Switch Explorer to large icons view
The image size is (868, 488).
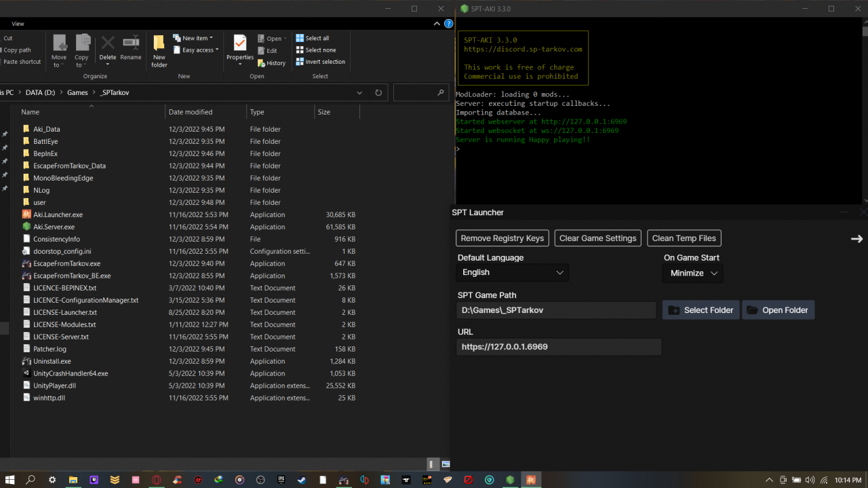click(x=446, y=464)
